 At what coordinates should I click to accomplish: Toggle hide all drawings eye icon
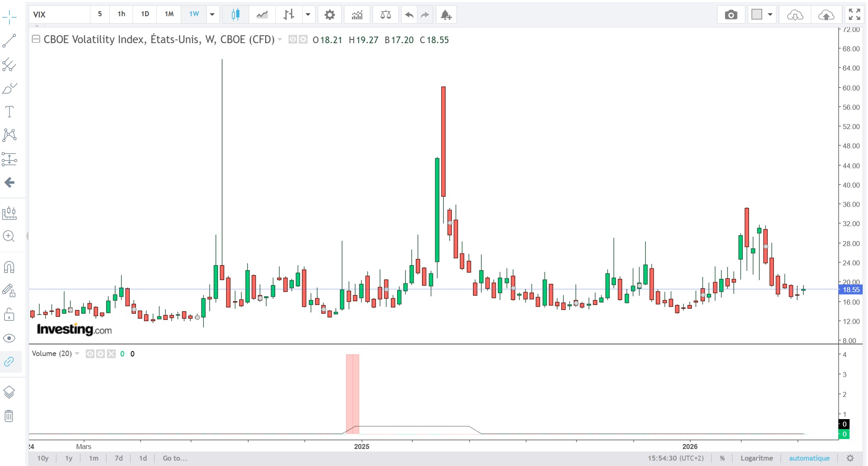click(x=9, y=338)
